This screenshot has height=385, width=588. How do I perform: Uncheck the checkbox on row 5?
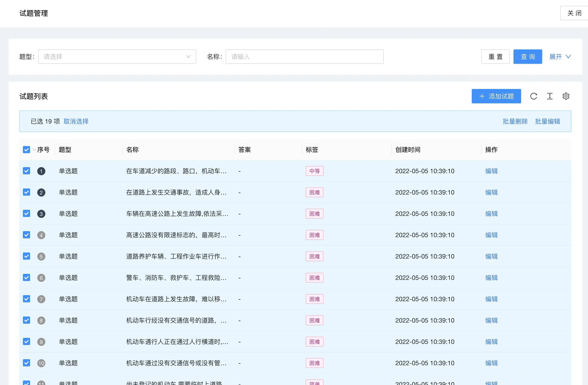26,256
